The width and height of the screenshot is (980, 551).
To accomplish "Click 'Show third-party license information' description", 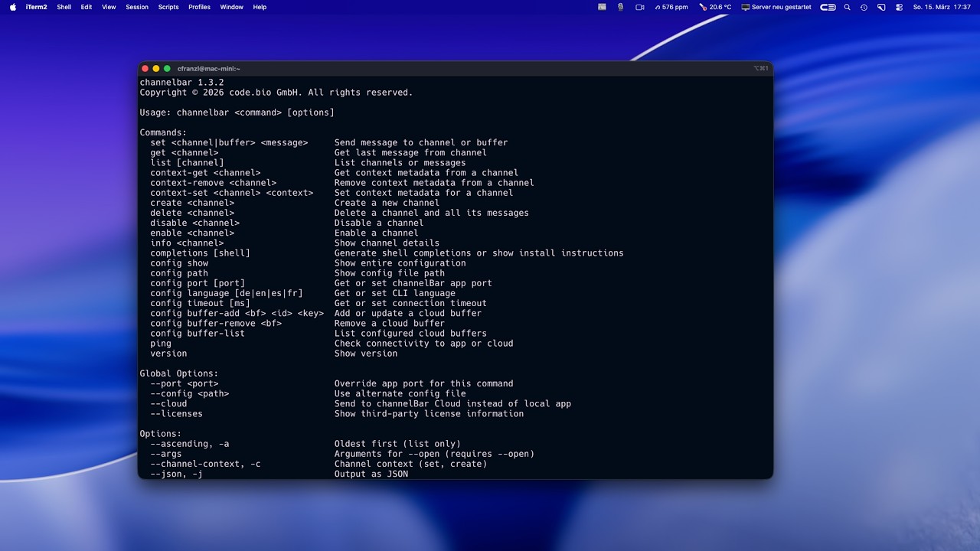I will [429, 413].
